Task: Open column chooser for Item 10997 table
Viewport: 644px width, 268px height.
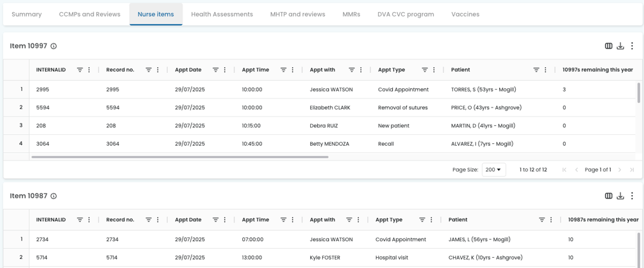Action: tap(609, 46)
